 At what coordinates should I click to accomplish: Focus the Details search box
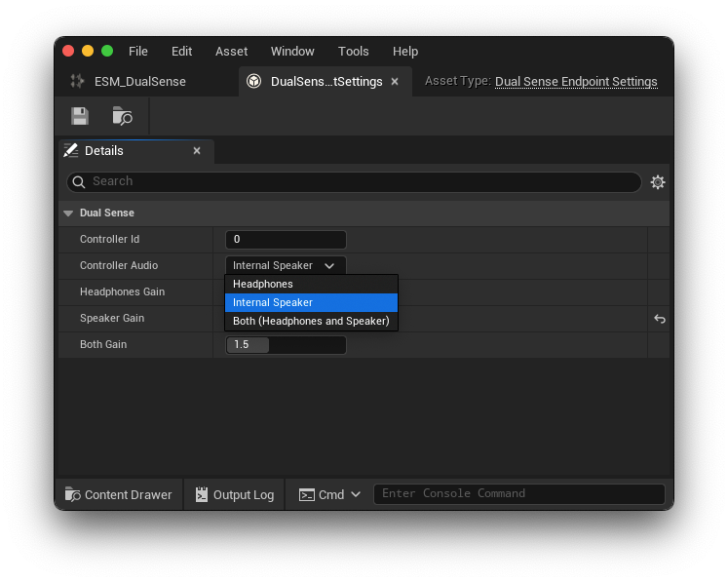click(354, 181)
